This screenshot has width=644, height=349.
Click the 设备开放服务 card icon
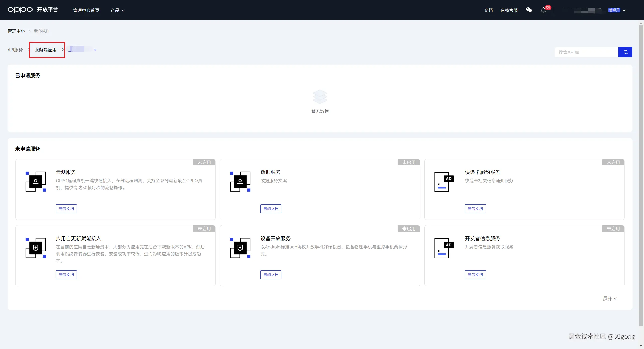(x=240, y=248)
